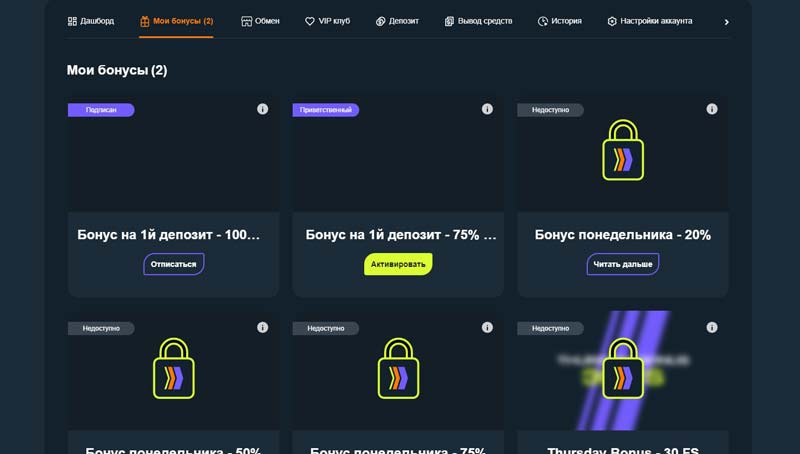Open the История tab
Viewport: 800px width, 454px height.
(x=559, y=21)
